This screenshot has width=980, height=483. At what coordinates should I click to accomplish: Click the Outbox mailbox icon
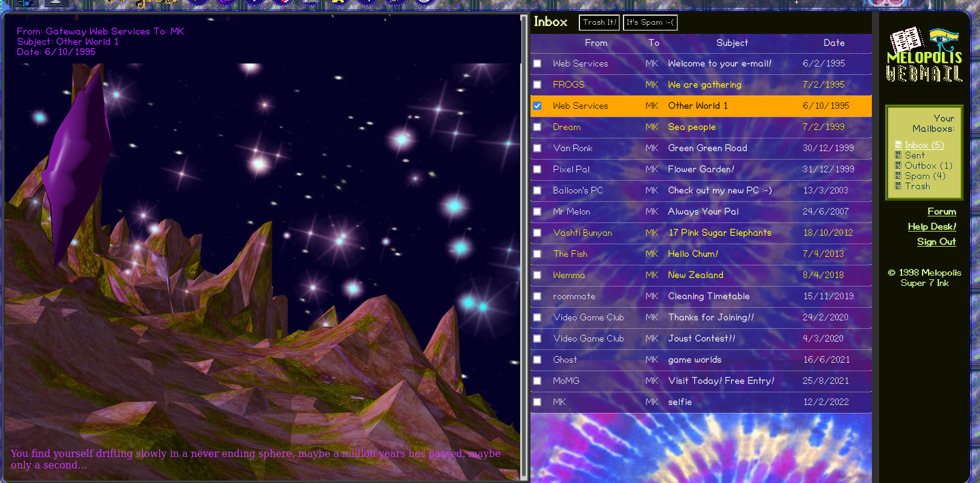pos(898,166)
